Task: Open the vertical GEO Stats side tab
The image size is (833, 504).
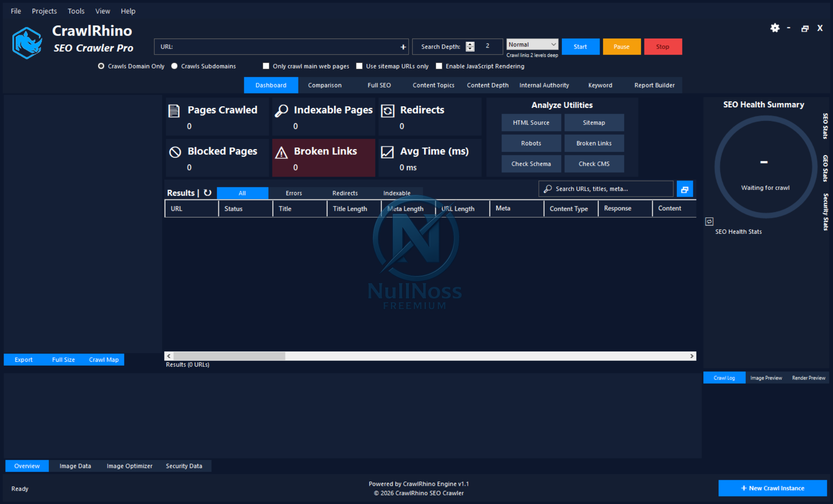Action: [825, 168]
